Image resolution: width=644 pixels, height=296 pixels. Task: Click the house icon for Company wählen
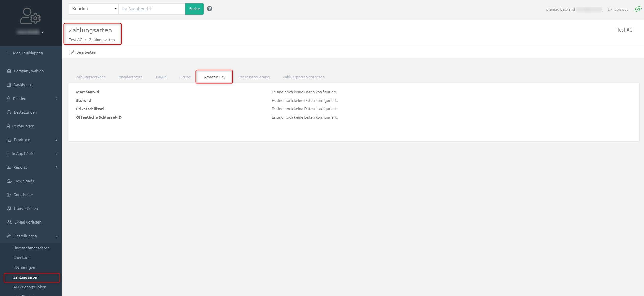coord(9,71)
